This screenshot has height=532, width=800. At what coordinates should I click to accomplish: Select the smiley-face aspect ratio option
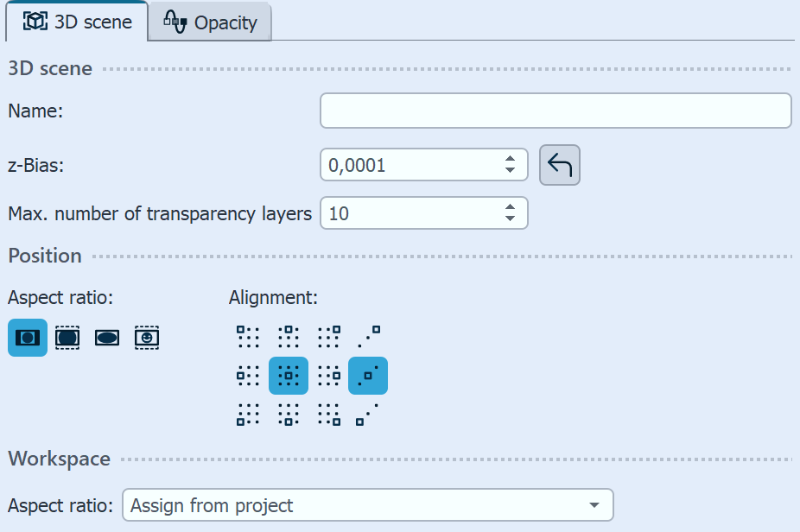[x=147, y=338]
